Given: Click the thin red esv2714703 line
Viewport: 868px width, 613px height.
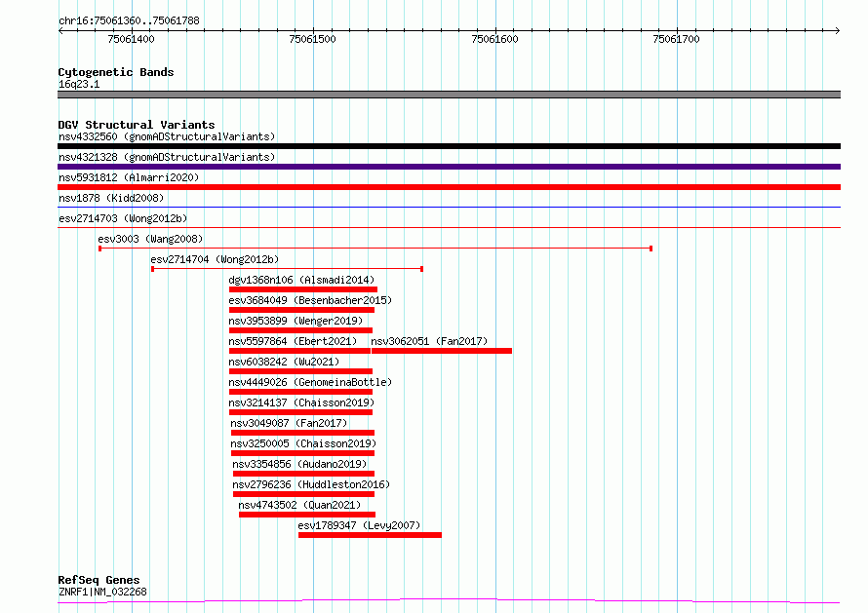Looking at the screenshot, I should tap(449, 227).
